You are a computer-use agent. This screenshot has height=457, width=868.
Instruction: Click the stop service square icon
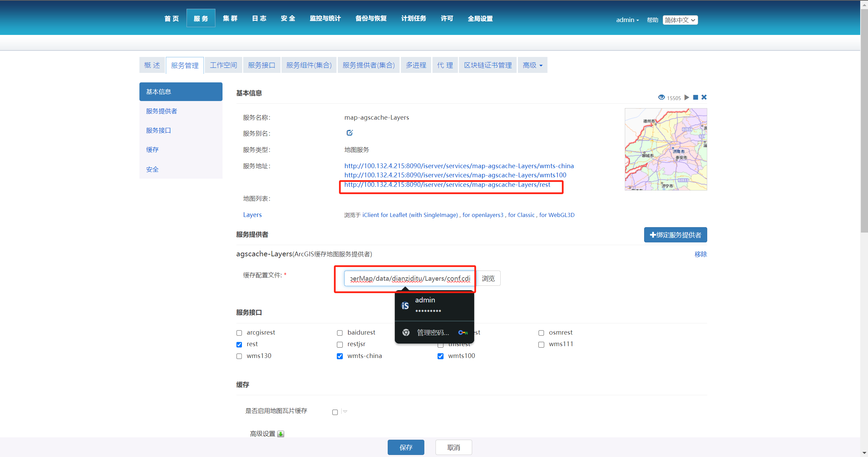pos(695,97)
